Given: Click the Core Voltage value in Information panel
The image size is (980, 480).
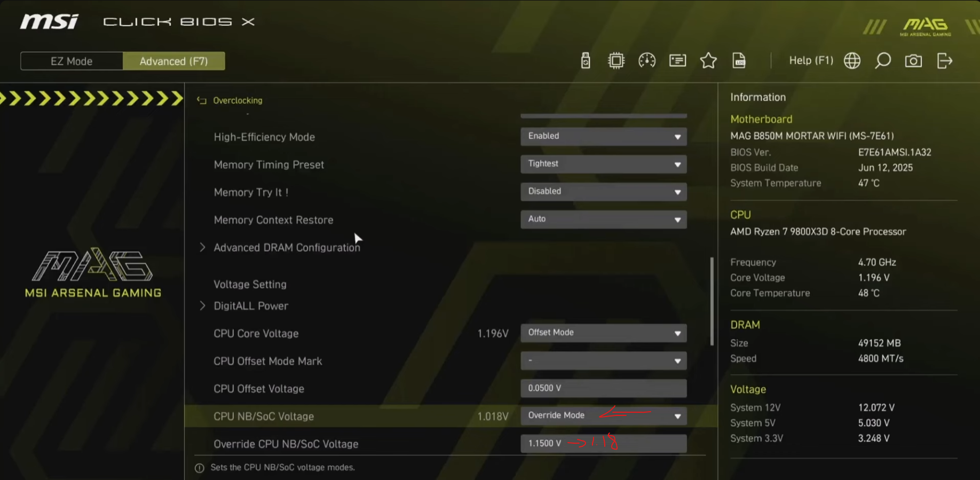Looking at the screenshot, I should tap(874, 278).
